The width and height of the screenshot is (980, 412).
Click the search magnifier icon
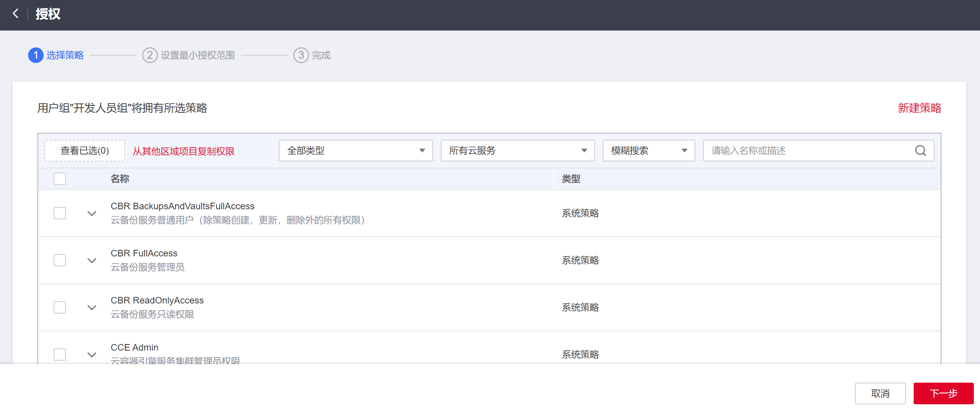[920, 151]
